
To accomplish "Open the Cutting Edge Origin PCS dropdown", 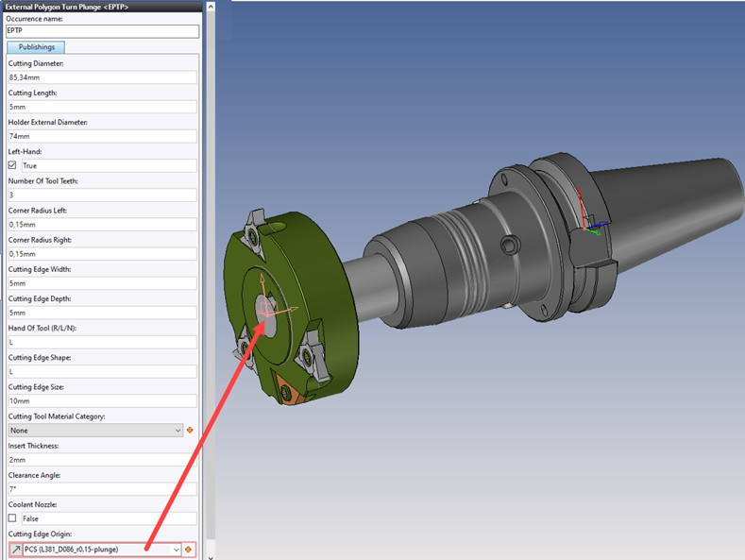I will [x=102, y=550].
